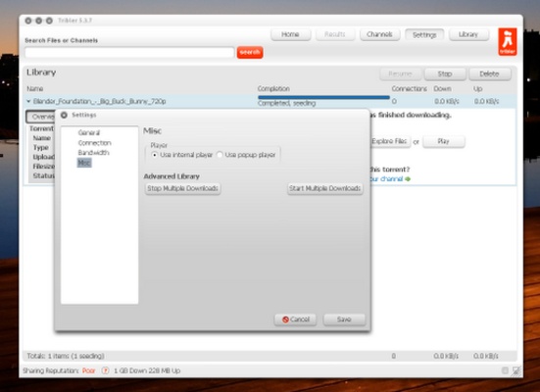Screen dimensions: 540x392
Task: Collapse the Big_Buck_Bunny torrent row
Action: click(28, 101)
